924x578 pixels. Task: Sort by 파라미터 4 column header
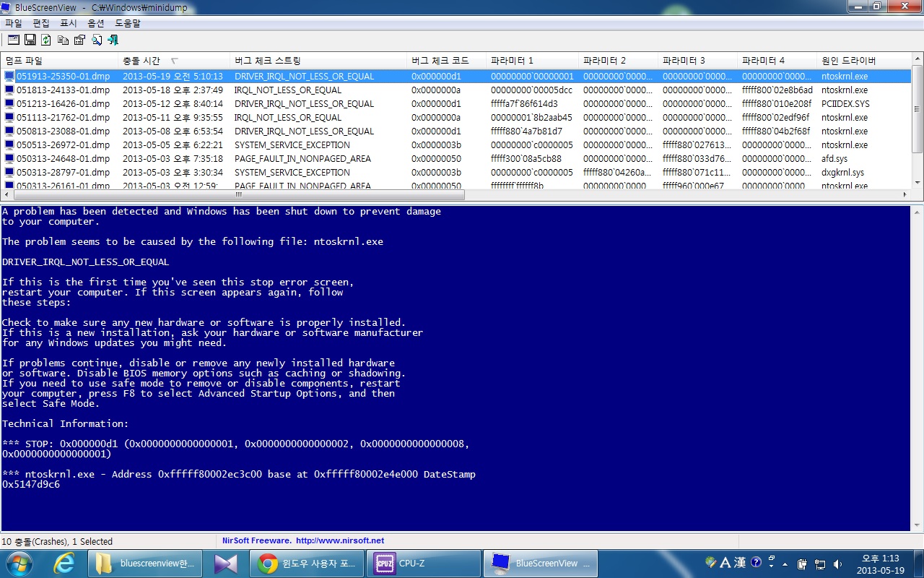[777, 61]
